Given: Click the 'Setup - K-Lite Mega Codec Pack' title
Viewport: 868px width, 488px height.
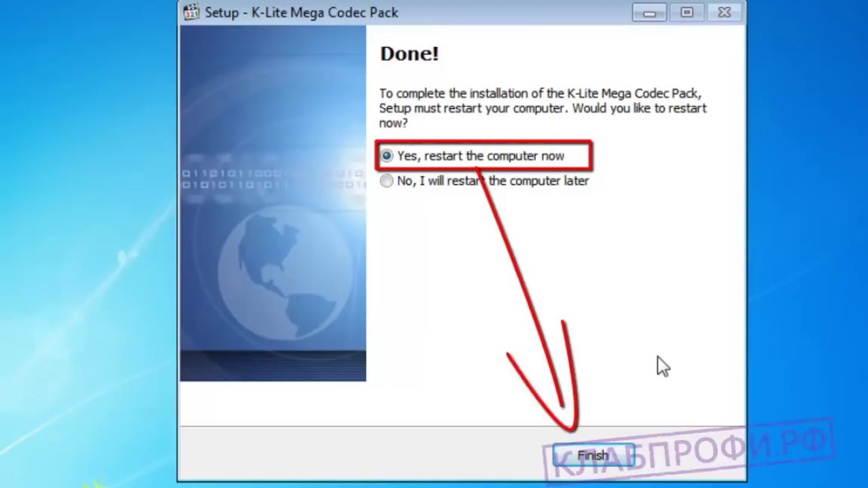Looking at the screenshot, I should pos(302,12).
